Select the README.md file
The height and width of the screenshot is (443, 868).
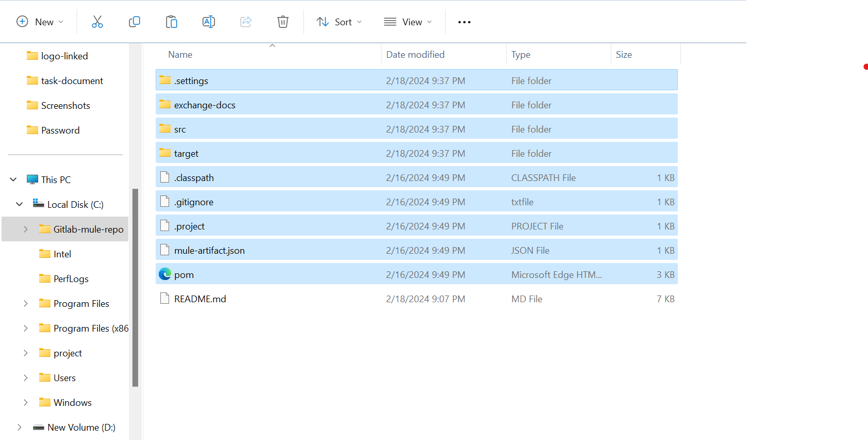click(200, 299)
